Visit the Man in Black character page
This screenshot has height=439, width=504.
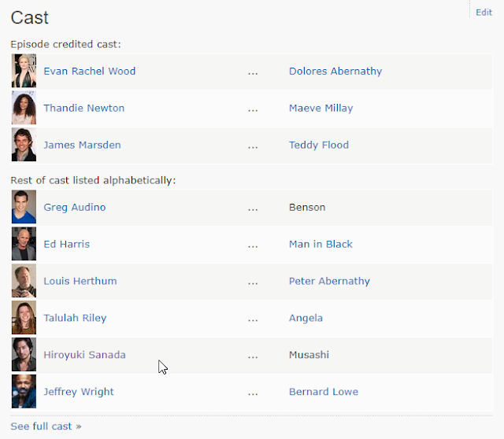(321, 244)
